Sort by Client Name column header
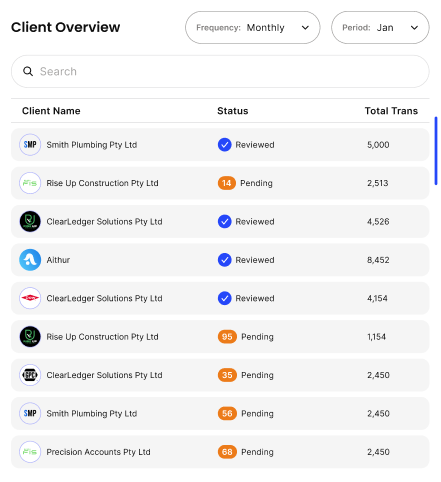Viewport: 441px width, 482px height. click(51, 111)
